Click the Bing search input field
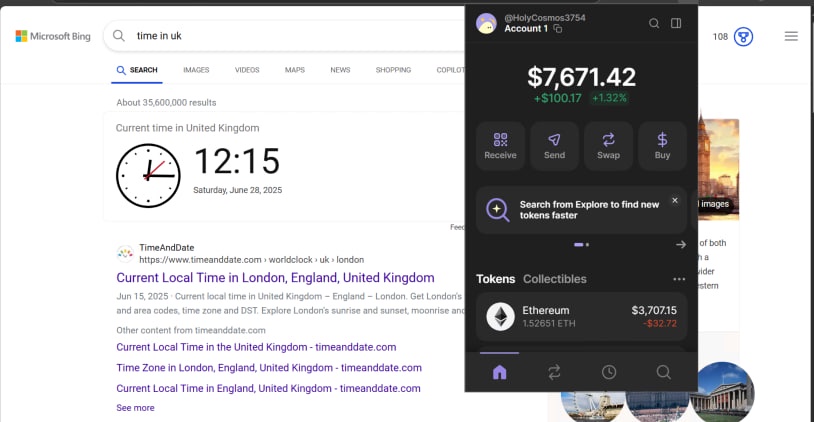The width and height of the screenshot is (814, 422). [x=290, y=36]
